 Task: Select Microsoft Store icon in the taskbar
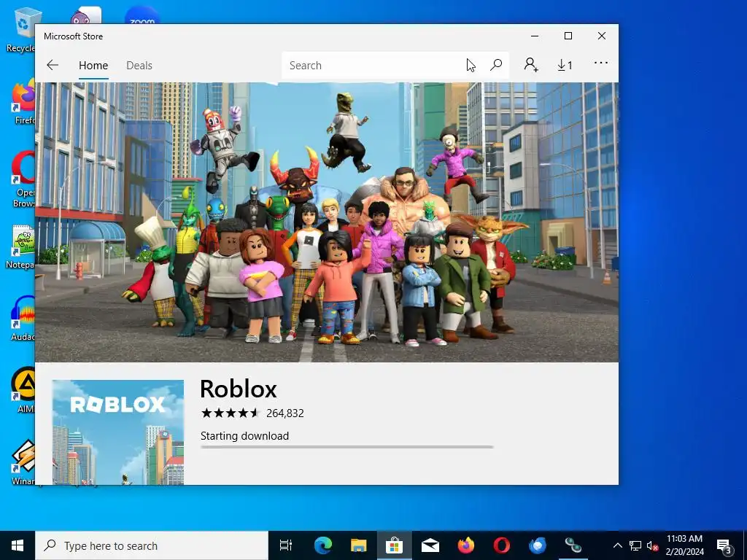394,545
